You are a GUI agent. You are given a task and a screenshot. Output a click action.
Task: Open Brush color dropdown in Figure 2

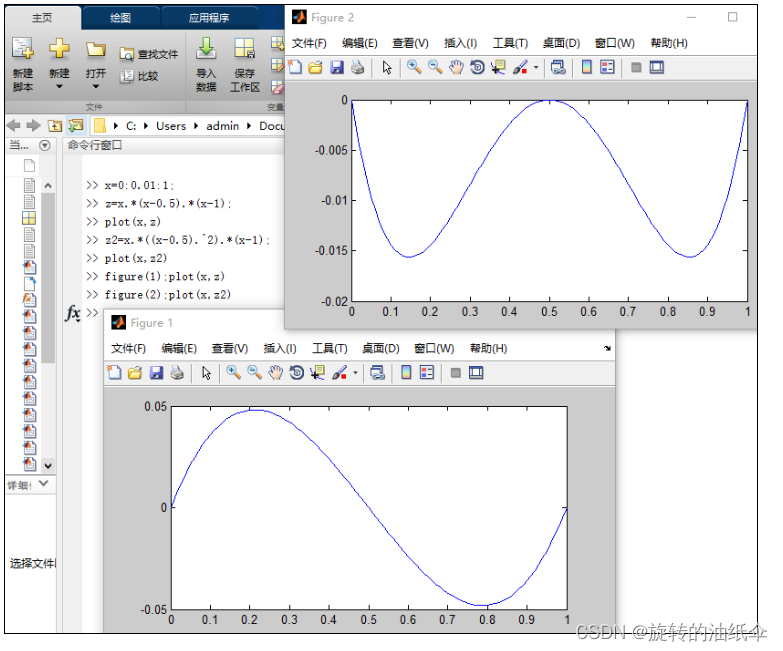(536, 67)
